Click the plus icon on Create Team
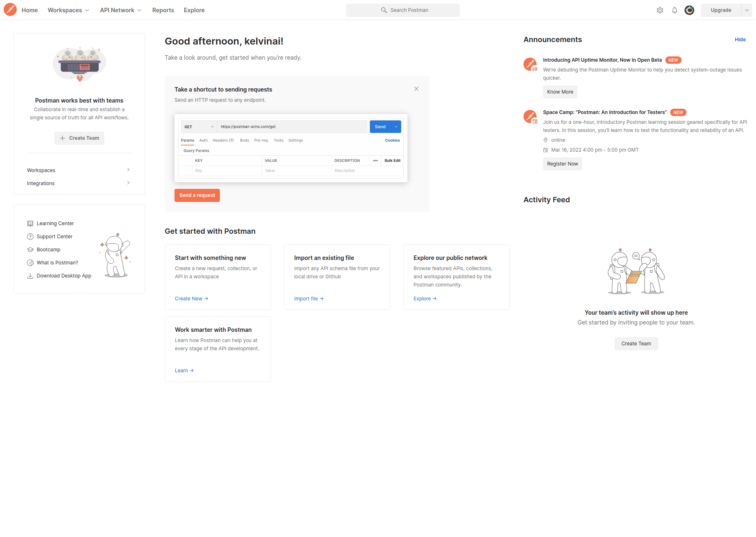This screenshot has width=756, height=537. point(63,138)
